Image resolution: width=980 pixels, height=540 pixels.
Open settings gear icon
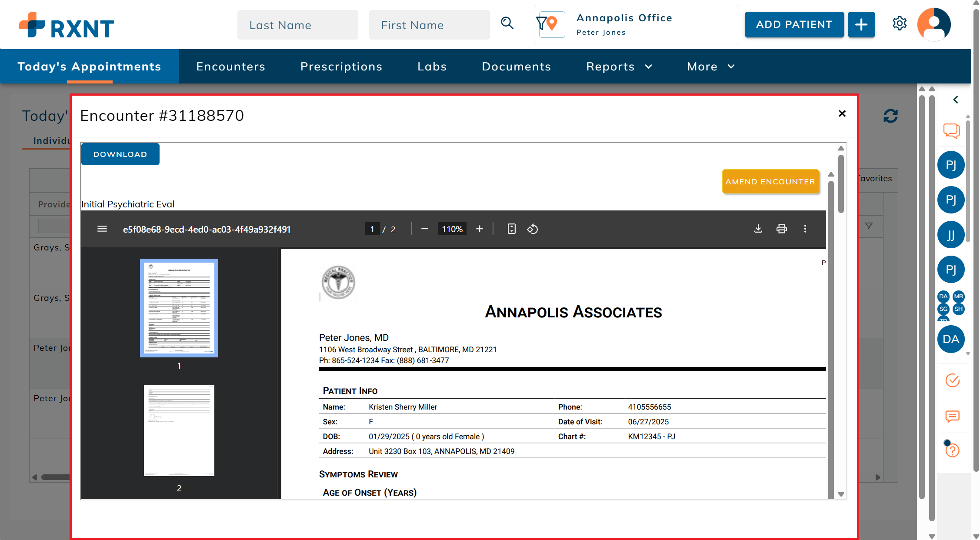900,23
